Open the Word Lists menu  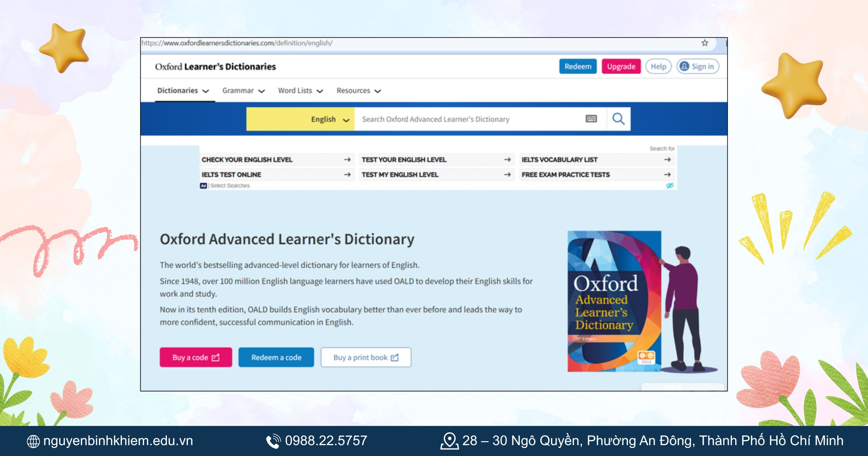(x=295, y=91)
